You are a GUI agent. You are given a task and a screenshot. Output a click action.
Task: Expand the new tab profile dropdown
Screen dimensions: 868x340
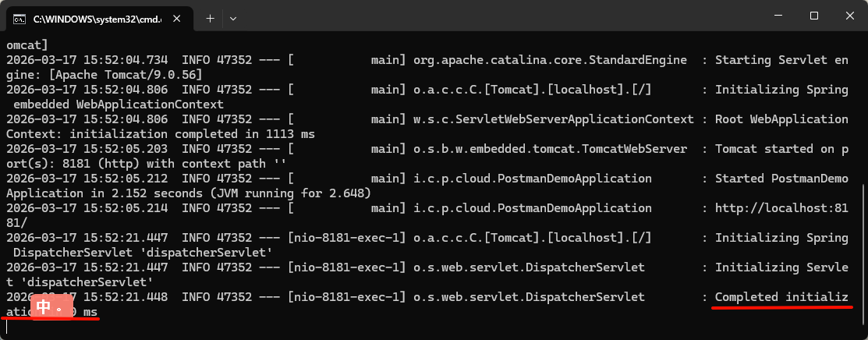coord(232,17)
